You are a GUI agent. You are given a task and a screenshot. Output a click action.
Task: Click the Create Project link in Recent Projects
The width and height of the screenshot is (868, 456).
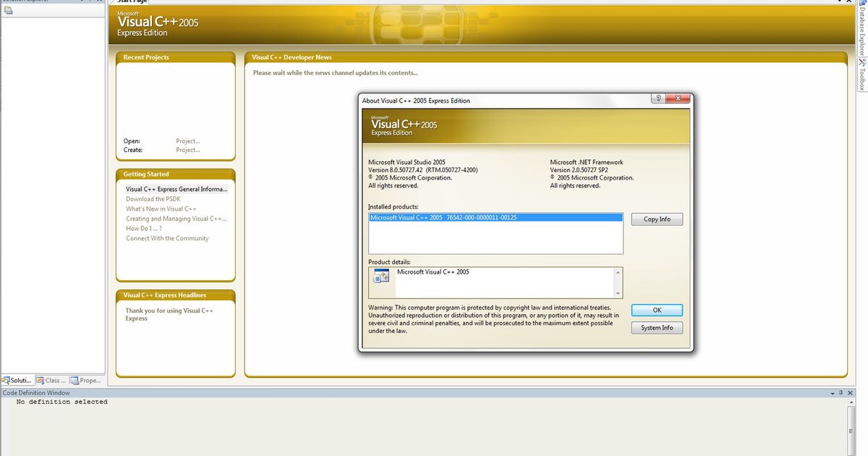click(x=187, y=150)
